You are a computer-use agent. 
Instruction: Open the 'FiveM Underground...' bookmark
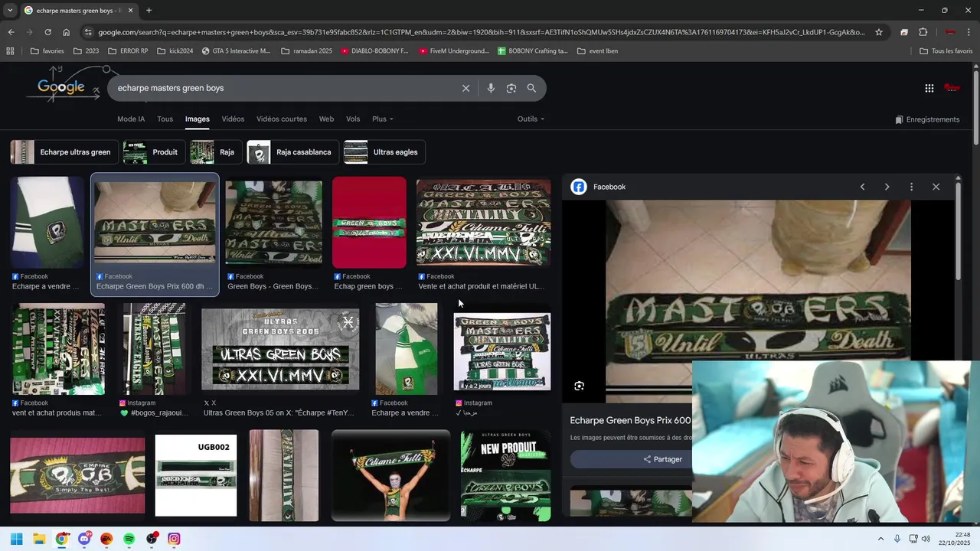tap(454, 51)
